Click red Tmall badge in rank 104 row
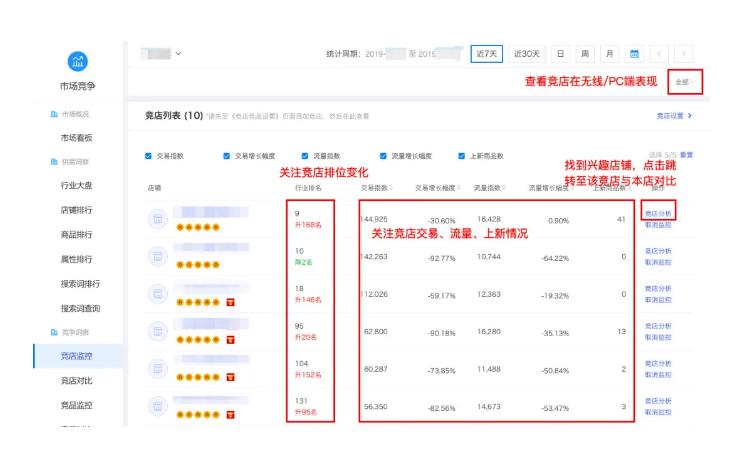Screen dimensions: 731x461 click(230, 377)
